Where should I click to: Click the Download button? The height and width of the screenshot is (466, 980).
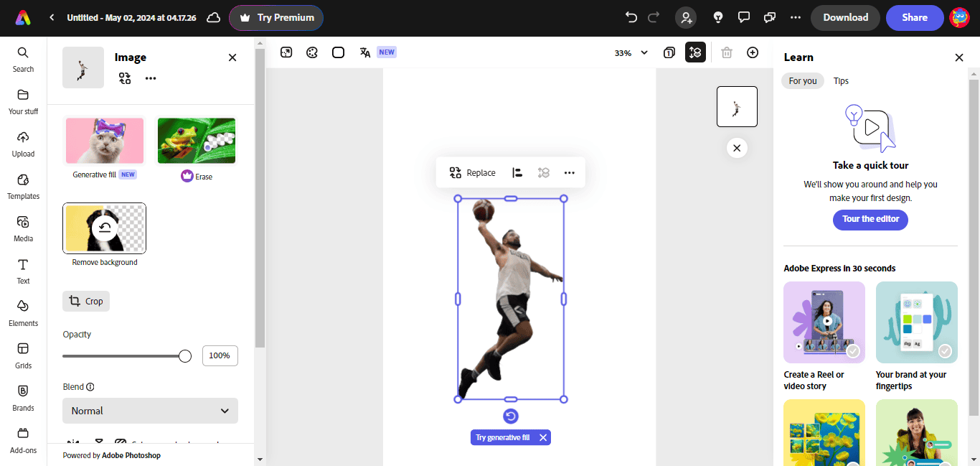point(846,17)
